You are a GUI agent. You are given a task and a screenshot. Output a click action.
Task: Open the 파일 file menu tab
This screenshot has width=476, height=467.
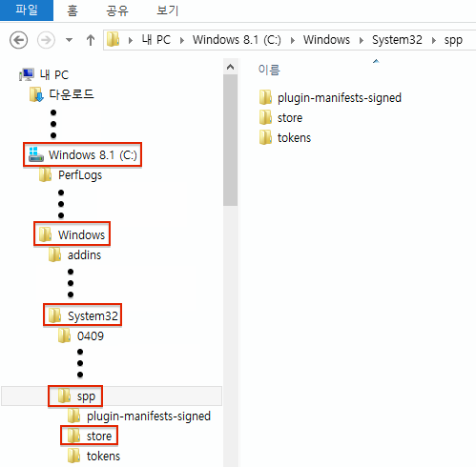(27, 10)
